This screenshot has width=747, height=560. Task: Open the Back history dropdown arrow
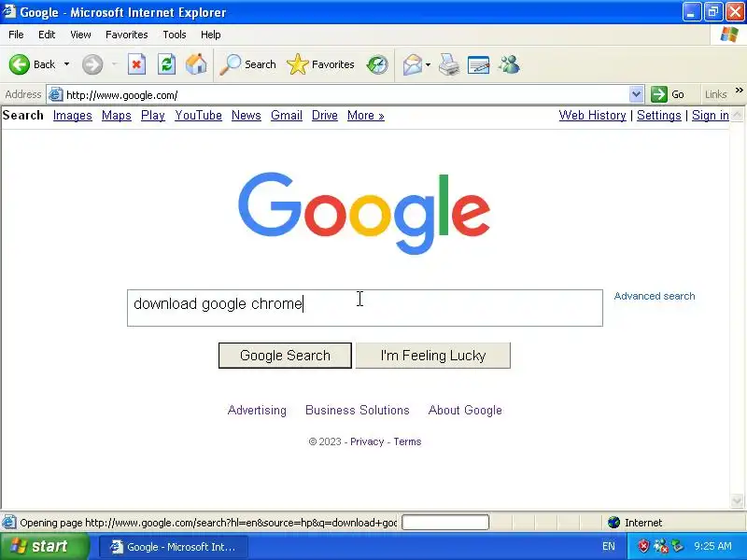(x=66, y=64)
